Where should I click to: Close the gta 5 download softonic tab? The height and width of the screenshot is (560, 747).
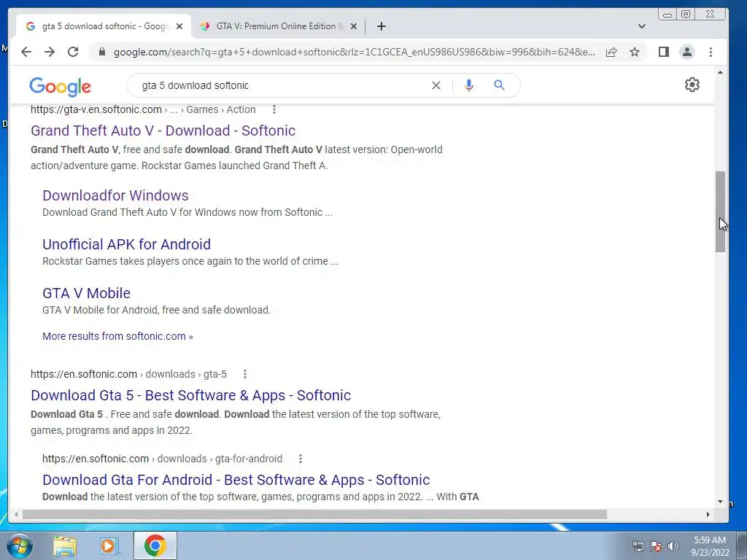point(179,26)
